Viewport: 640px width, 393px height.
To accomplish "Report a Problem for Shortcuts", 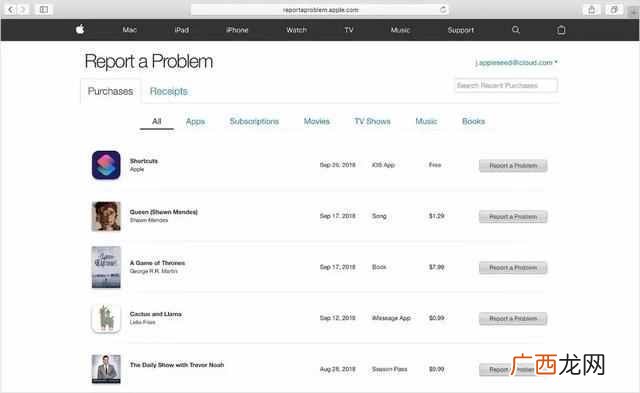I will point(513,165).
